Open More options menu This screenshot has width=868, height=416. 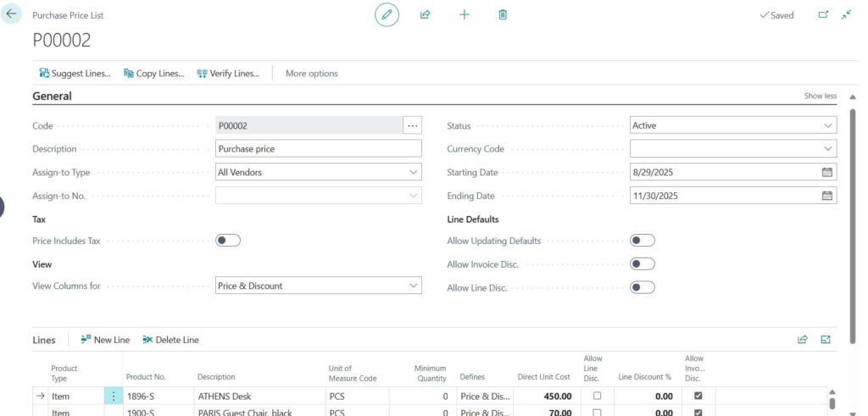pos(312,73)
